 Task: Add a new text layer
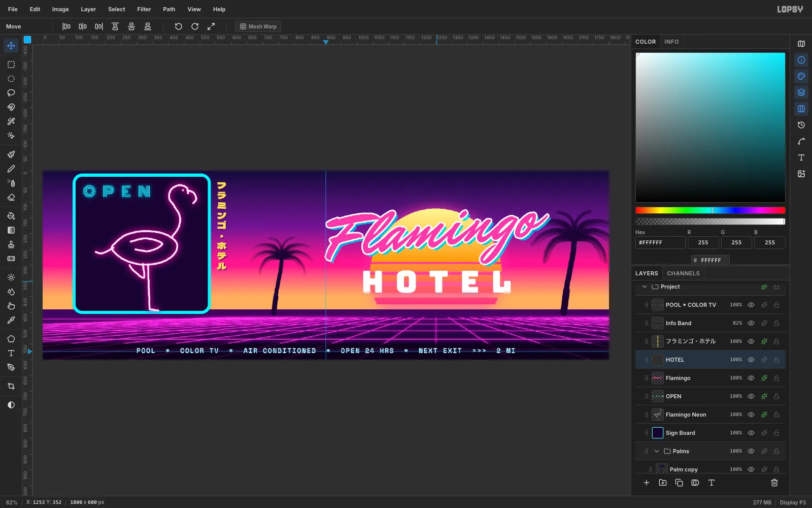tap(712, 483)
